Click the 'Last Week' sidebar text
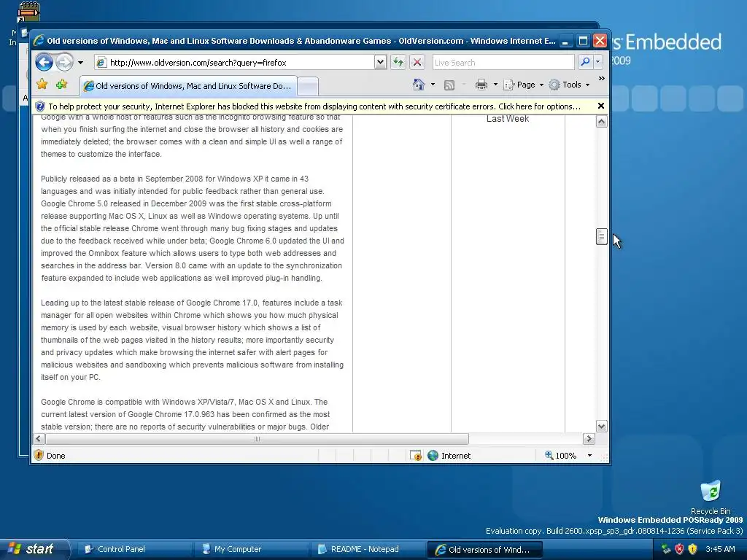 point(508,119)
